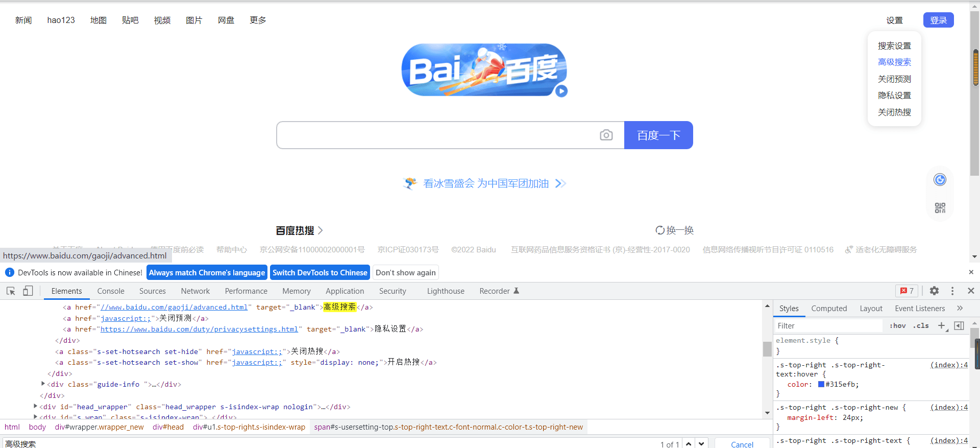This screenshot has height=448, width=980.
Task: Open the 更多 menu in top navigation
Action: click(258, 20)
